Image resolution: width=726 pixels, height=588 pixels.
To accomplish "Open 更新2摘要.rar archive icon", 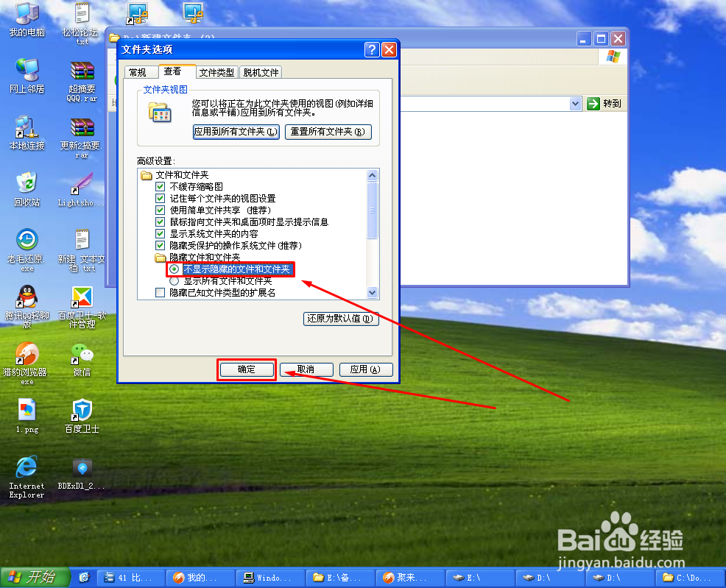I will point(82,138).
